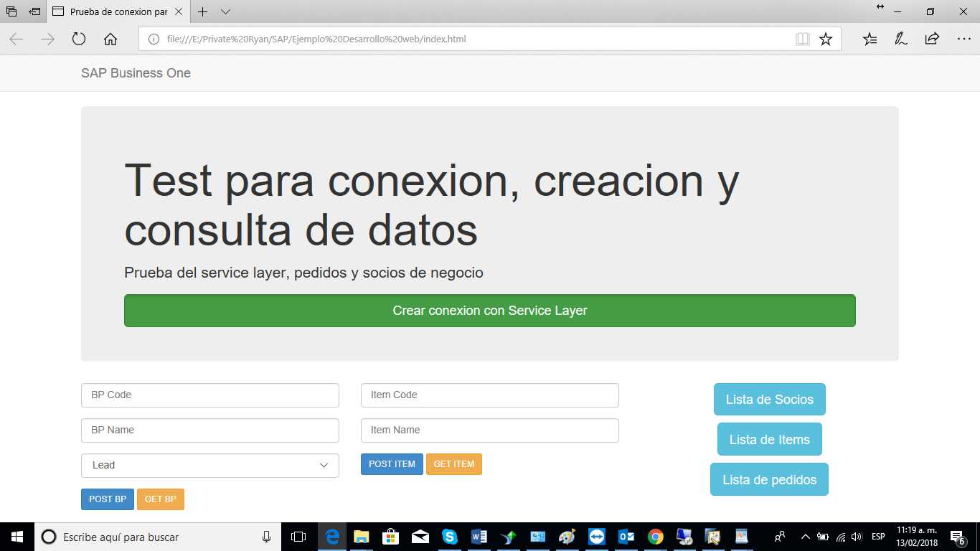Click the browser Forward arrow
The height and width of the screenshot is (551, 980).
pyautogui.click(x=47, y=39)
